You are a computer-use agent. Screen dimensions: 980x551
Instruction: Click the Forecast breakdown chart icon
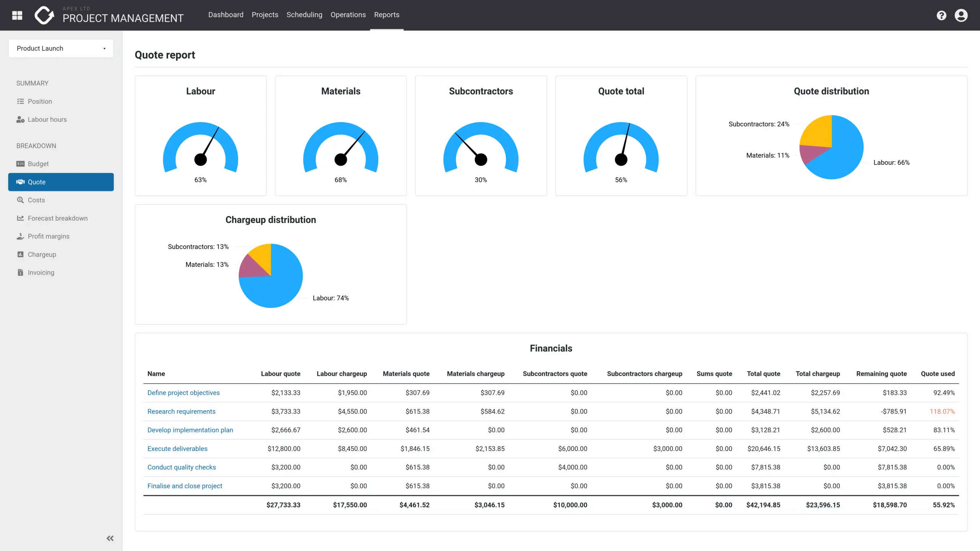(x=20, y=218)
